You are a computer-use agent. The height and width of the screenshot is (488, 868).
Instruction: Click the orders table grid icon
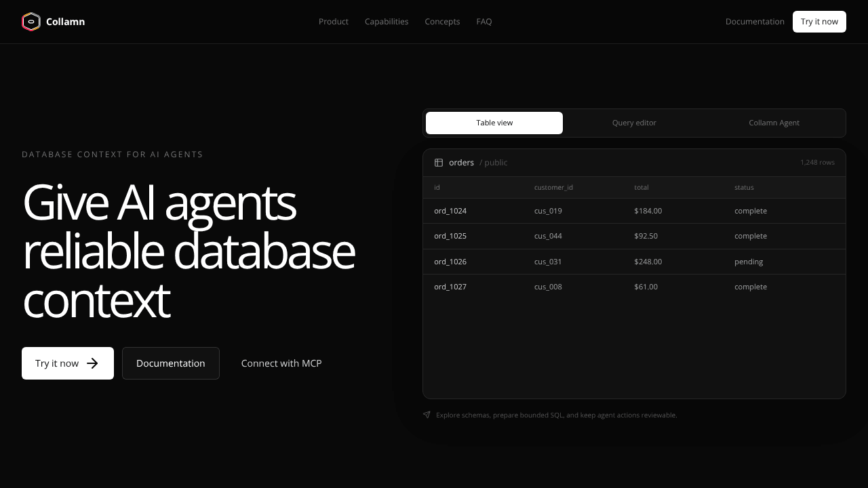439,163
